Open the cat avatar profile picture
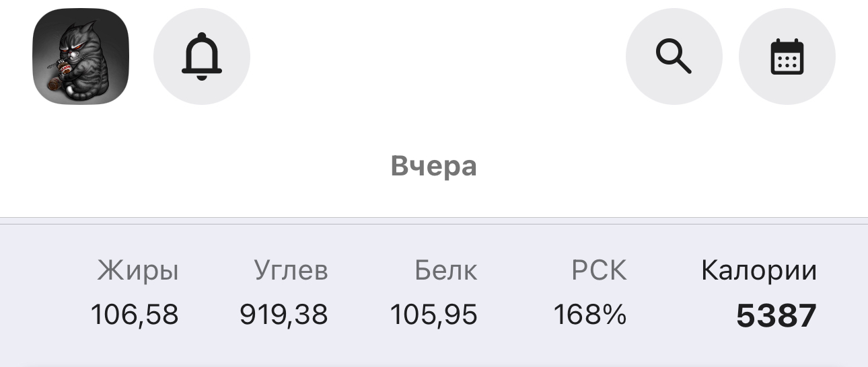 point(81,56)
